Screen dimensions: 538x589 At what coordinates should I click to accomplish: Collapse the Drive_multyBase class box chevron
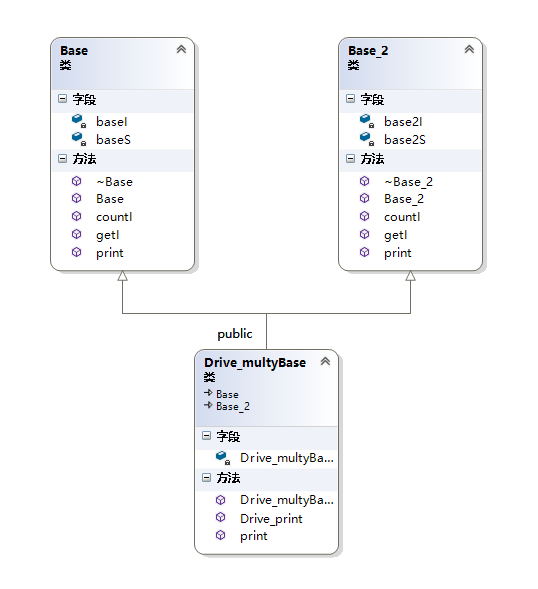click(325, 361)
